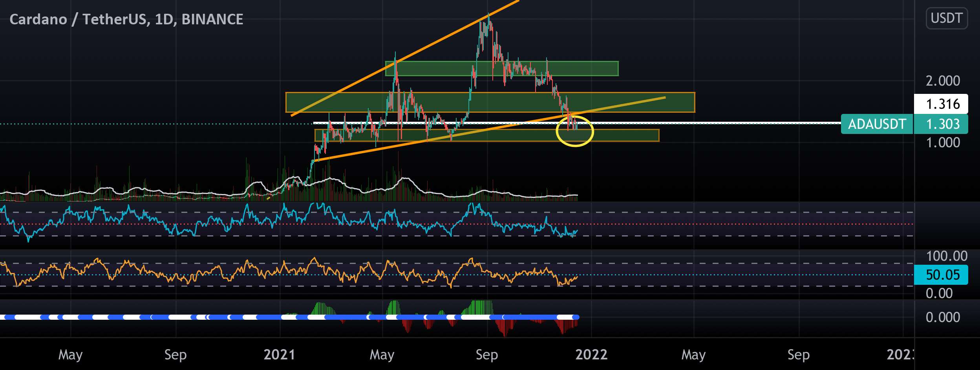980x370 pixels.
Task: Click the May label after 2022
Action: 693,355
